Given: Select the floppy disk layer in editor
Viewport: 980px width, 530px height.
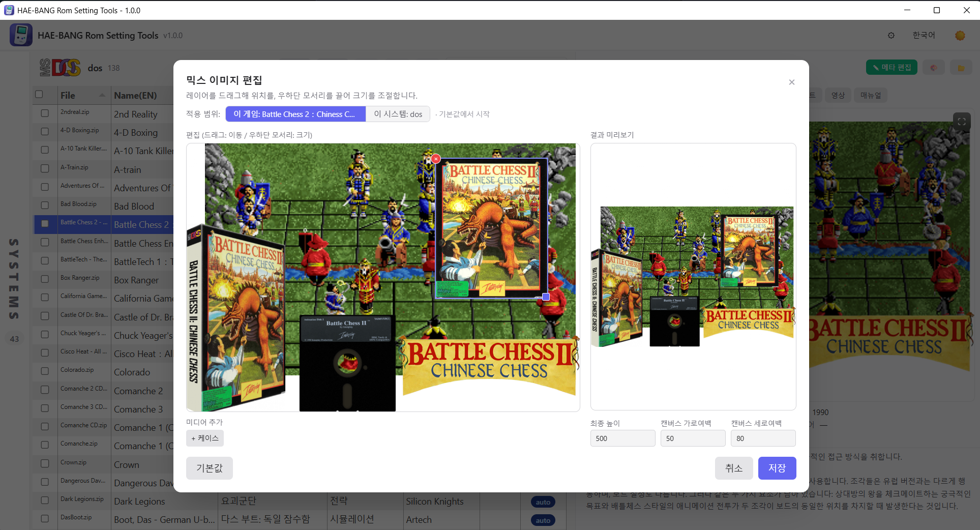Looking at the screenshot, I should 347,363.
